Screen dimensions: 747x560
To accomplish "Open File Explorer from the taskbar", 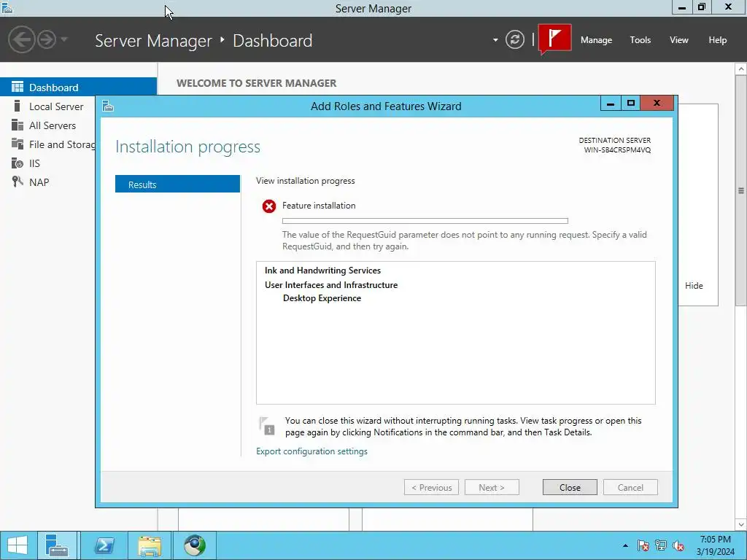I will pos(150,545).
